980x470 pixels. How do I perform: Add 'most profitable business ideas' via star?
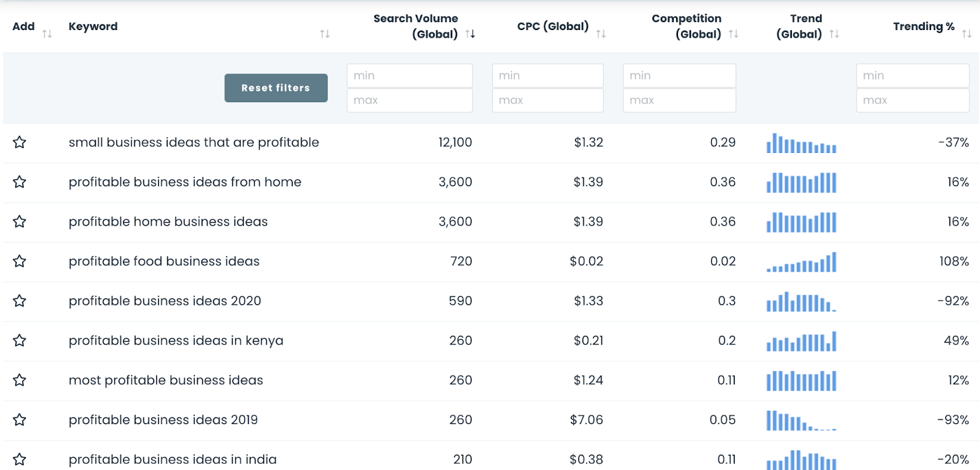[x=20, y=380]
